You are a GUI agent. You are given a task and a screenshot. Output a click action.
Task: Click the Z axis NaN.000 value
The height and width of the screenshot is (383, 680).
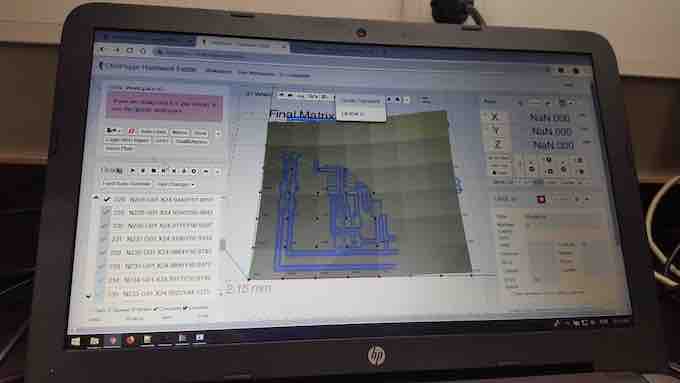pyautogui.click(x=553, y=145)
